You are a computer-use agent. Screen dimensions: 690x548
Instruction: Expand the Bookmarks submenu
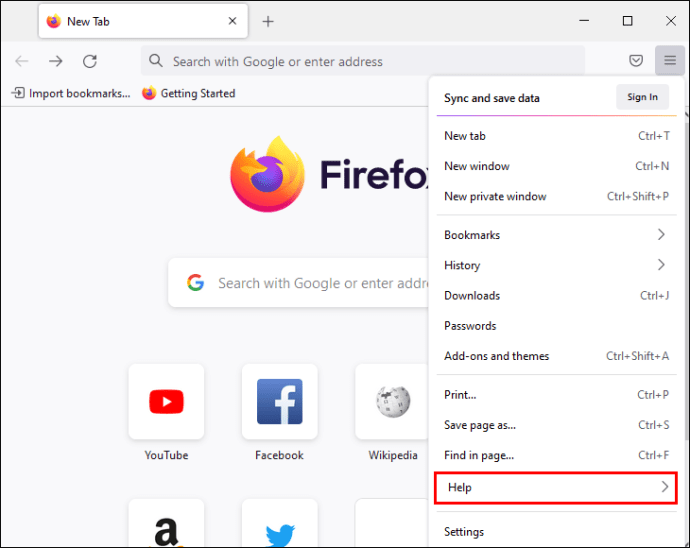tap(556, 235)
